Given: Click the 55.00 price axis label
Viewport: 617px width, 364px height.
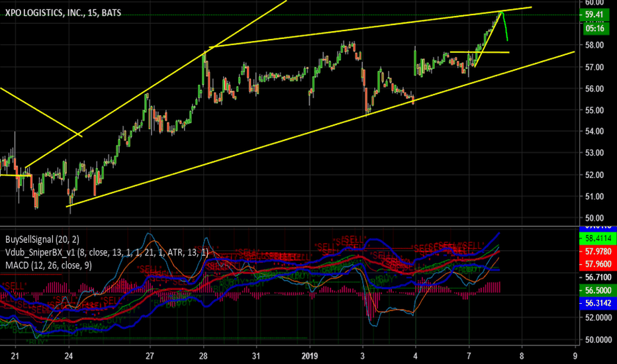Looking at the screenshot, I should (x=594, y=110).
